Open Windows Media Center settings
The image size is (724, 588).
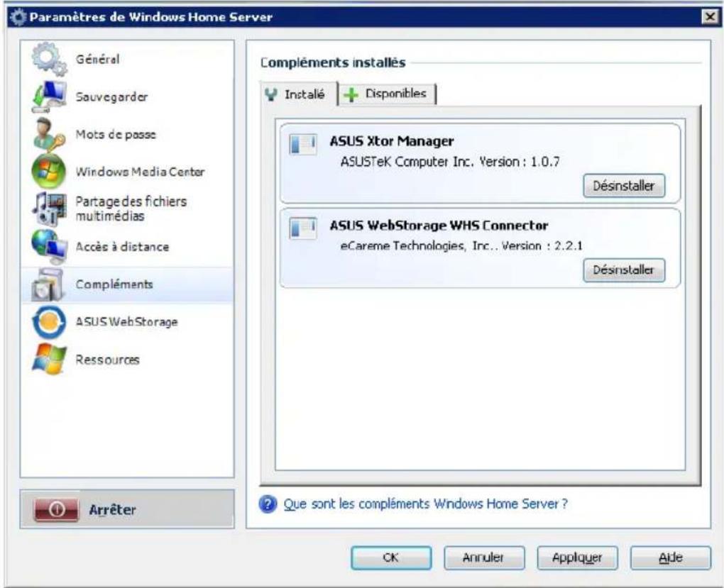click(127, 172)
